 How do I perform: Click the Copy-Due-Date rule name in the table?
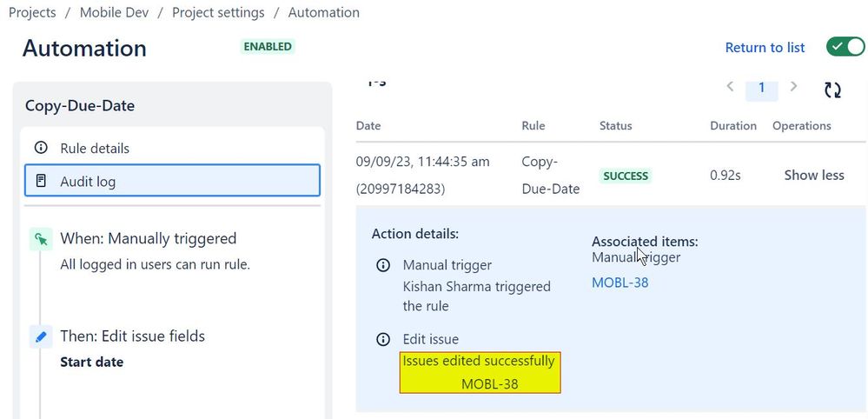550,176
